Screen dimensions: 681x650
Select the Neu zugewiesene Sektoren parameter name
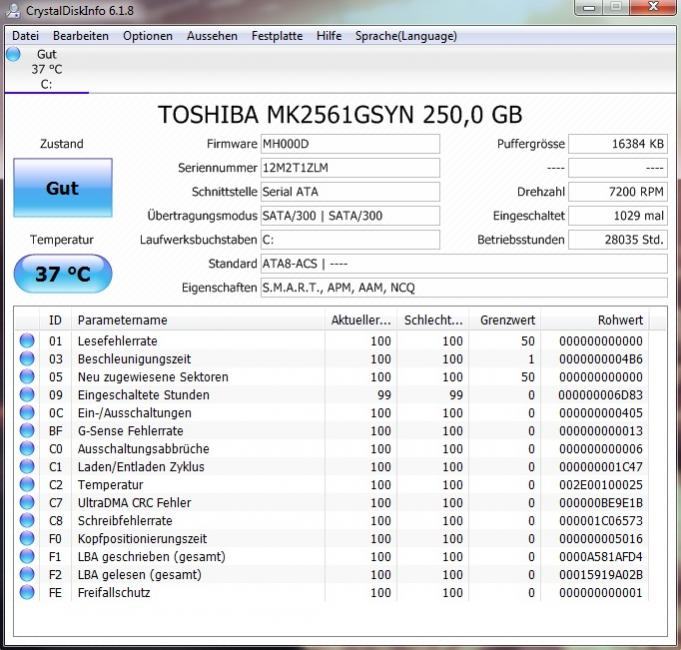click(153, 377)
